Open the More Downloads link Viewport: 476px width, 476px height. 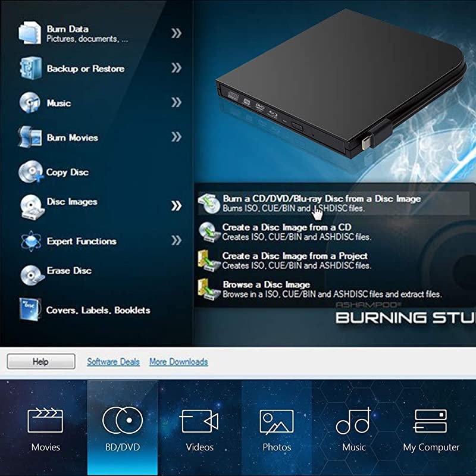click(178, 361)
